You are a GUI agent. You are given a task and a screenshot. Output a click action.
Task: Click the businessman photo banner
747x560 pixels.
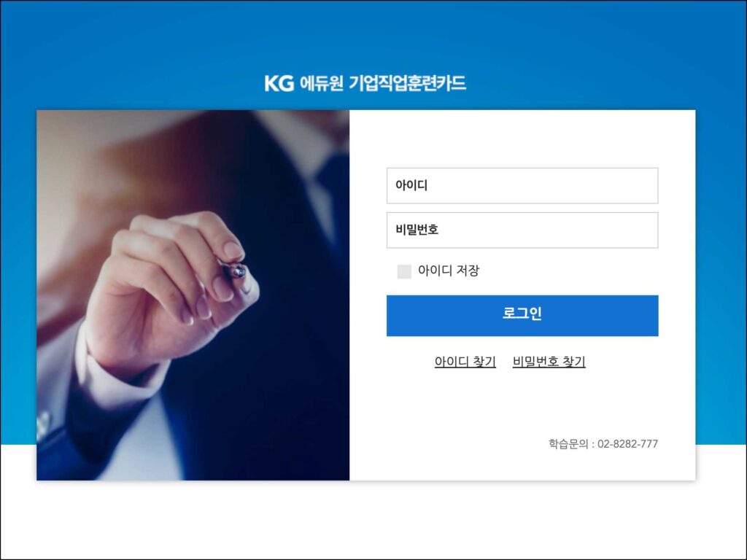tap(193, 295)
